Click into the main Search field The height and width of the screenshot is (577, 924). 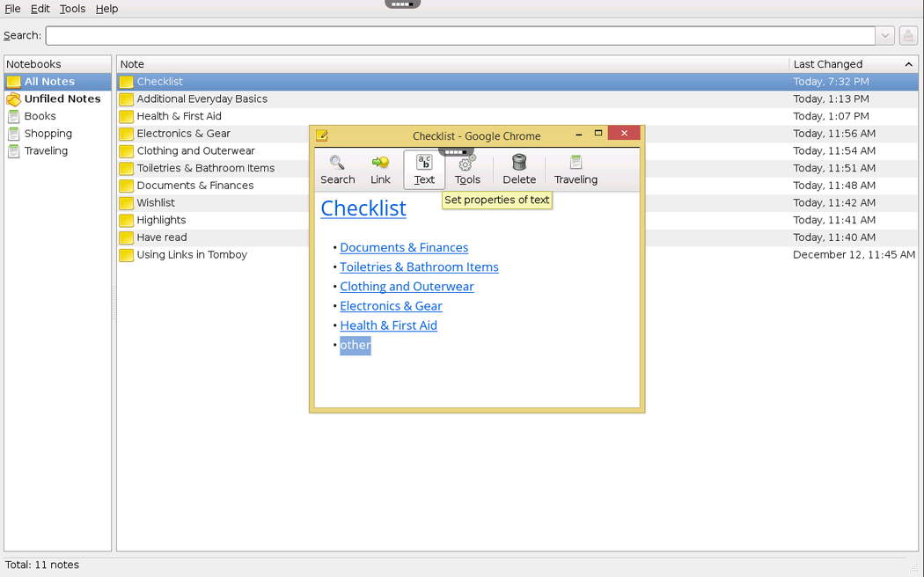click(x=459, y=36)
